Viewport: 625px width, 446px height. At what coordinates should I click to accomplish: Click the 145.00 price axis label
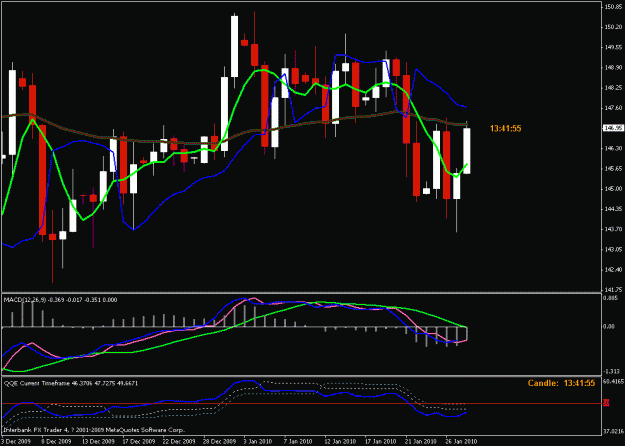click(613, 189)
